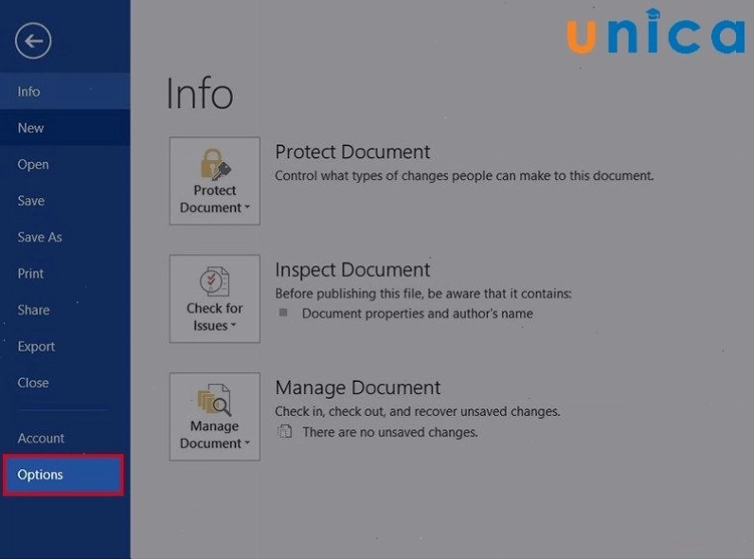Click the large Info page title
The width and height of the screenshot is (754, 560).
pyautogui.click(x=200, y=93)
